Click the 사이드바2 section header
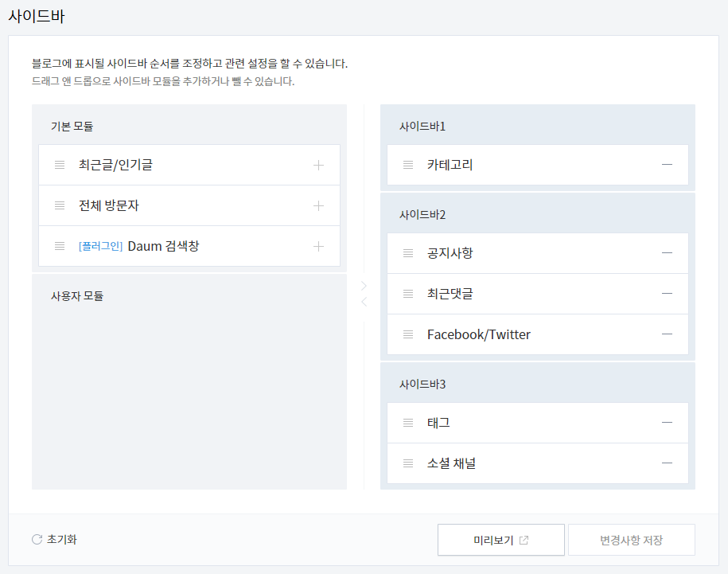 tap(422, 215)
